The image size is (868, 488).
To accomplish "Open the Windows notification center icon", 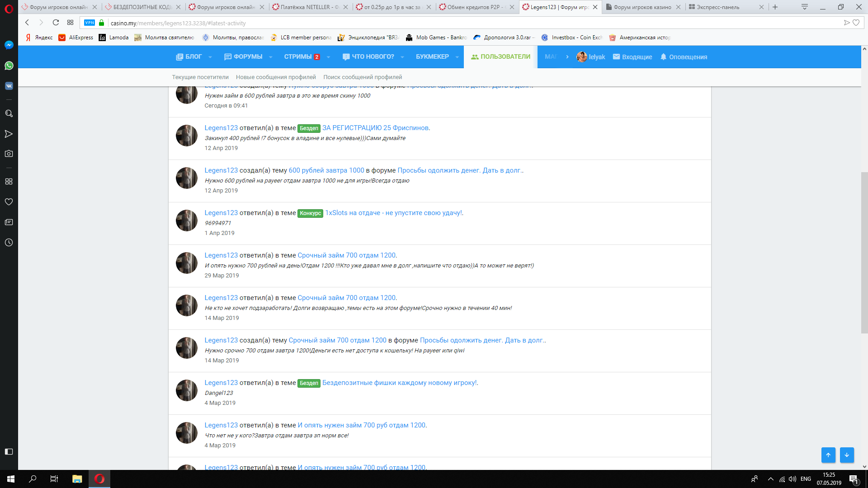I will click(854, 479).
